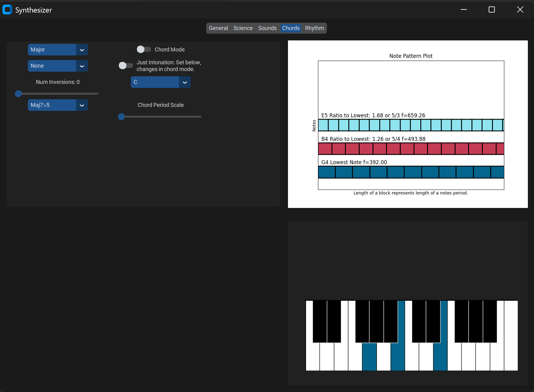Switch to the General tab

pos(218,28)
